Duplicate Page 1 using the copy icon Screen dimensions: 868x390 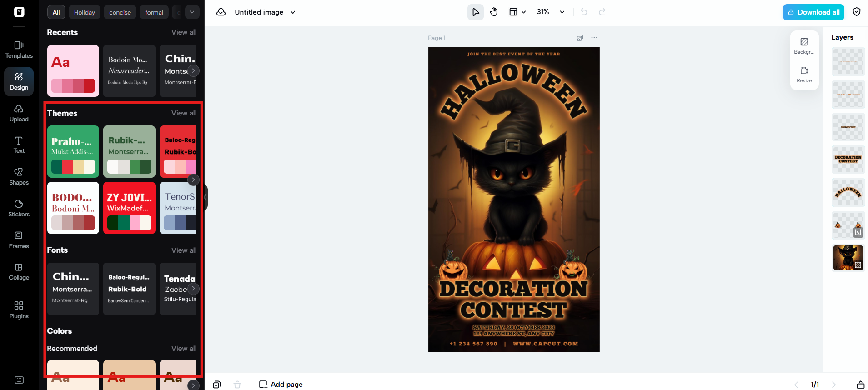coord(580,38)
